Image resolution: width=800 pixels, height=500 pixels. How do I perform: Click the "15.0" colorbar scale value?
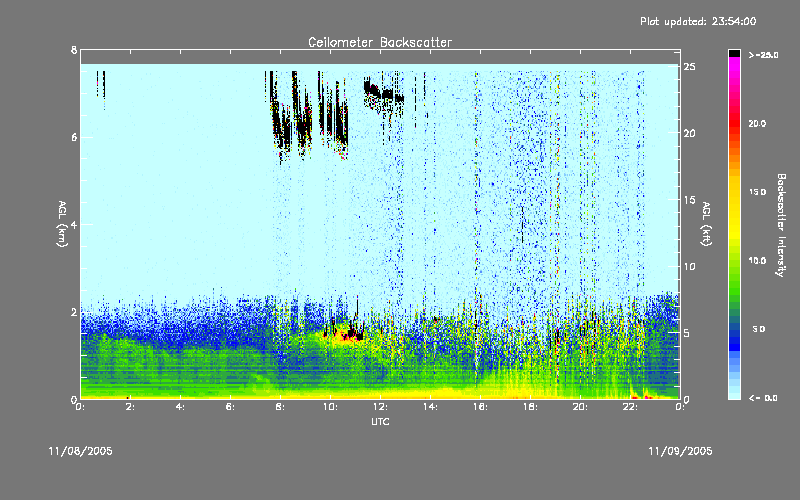tap(757, 192)
